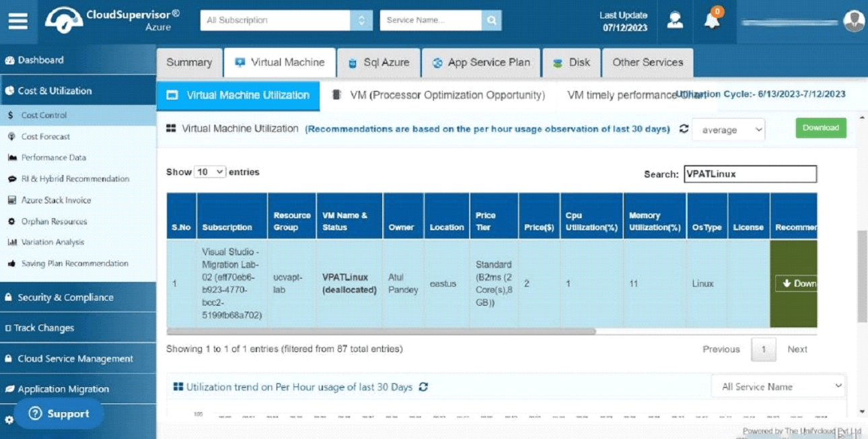This screenshot has height=439, width=868.
Task: Open the Disk tab
Action: 571,63
